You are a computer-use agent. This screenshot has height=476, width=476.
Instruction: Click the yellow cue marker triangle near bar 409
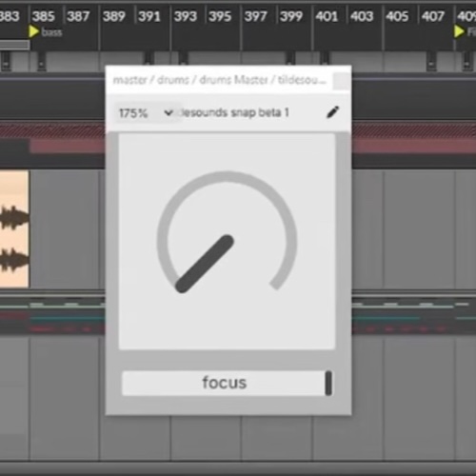pos(459,31)
